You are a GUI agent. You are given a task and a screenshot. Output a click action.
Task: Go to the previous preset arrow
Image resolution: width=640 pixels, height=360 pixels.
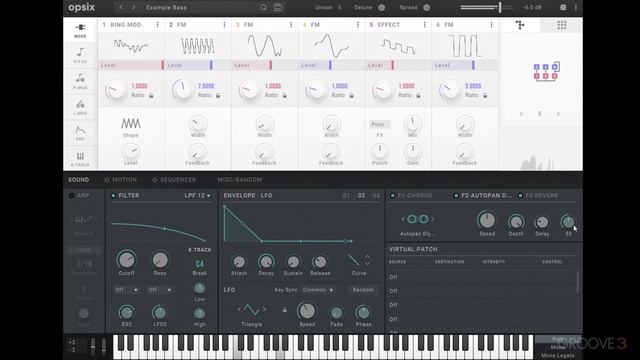pyautogui.click(x=121, y=7)
